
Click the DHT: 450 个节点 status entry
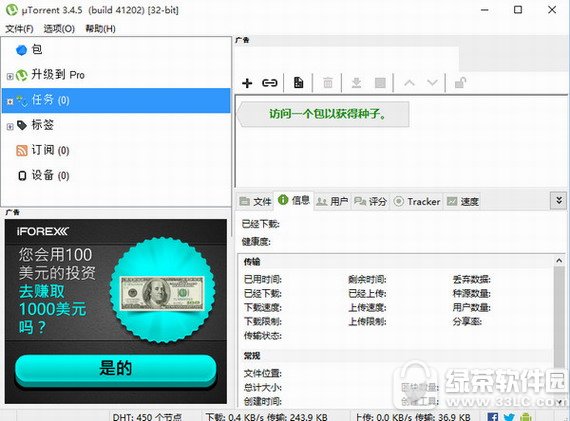(147, 417)
